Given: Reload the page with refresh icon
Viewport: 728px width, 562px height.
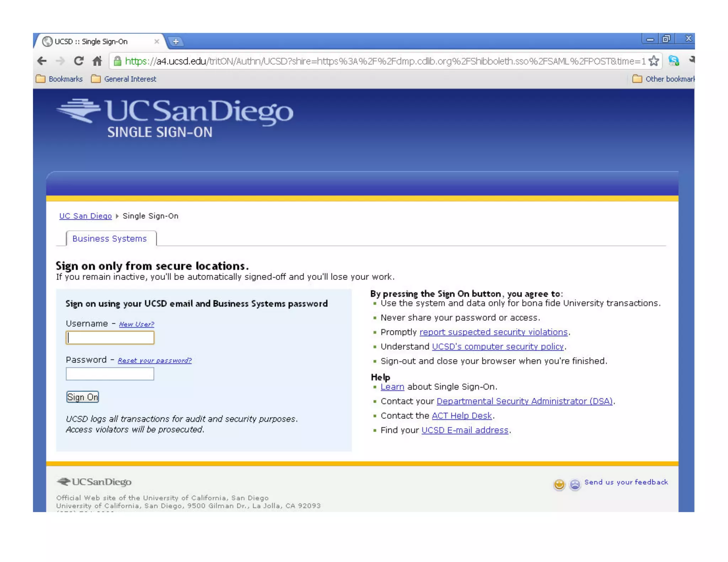Looking at the screenshot, I should pyautogui.click(x=79, y=61).
